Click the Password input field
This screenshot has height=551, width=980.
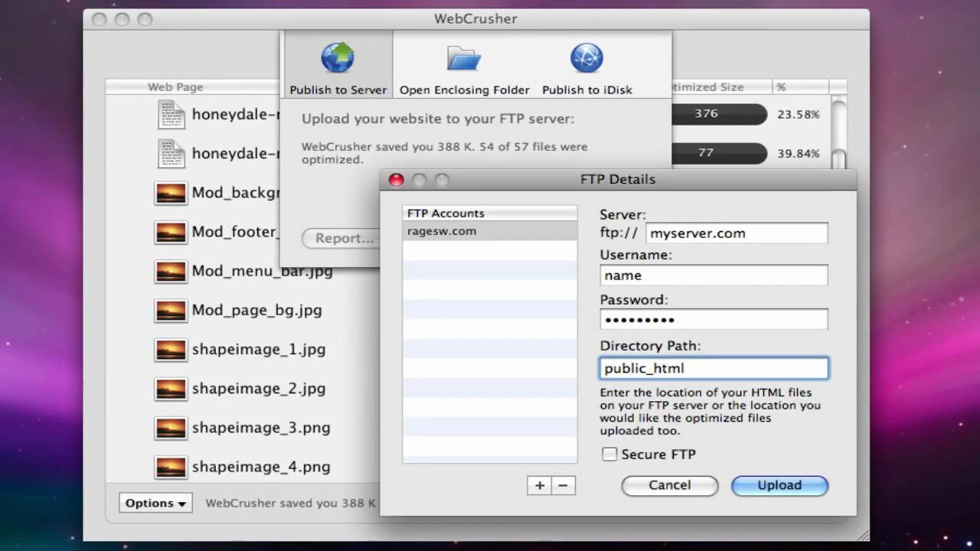714,320
